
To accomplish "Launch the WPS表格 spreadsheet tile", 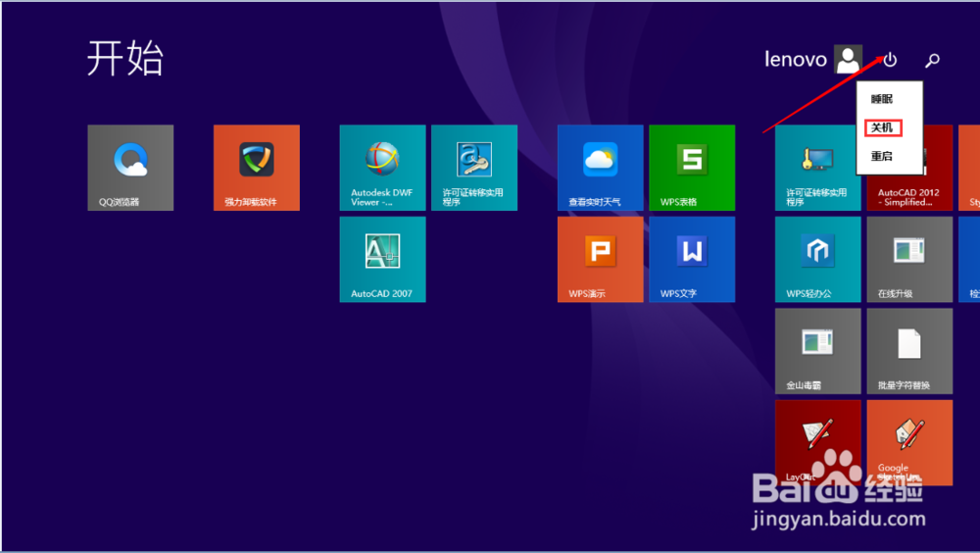I will pos(692,168).
